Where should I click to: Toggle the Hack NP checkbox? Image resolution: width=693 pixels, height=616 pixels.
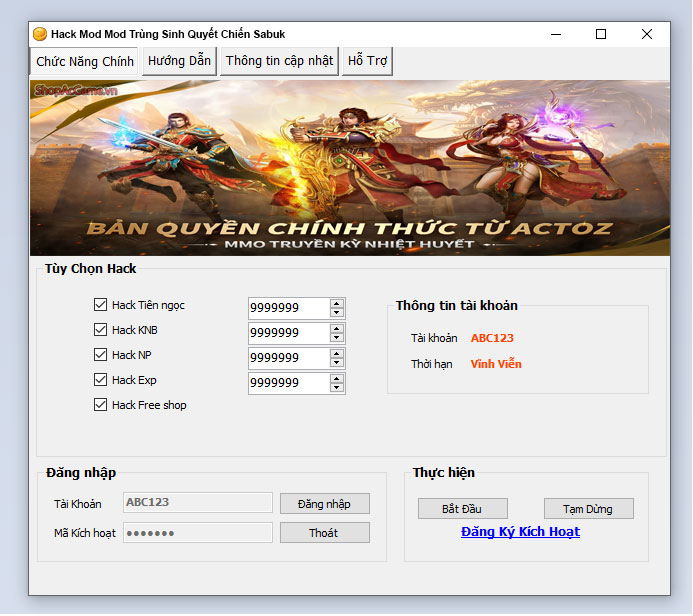pos(100,354)
